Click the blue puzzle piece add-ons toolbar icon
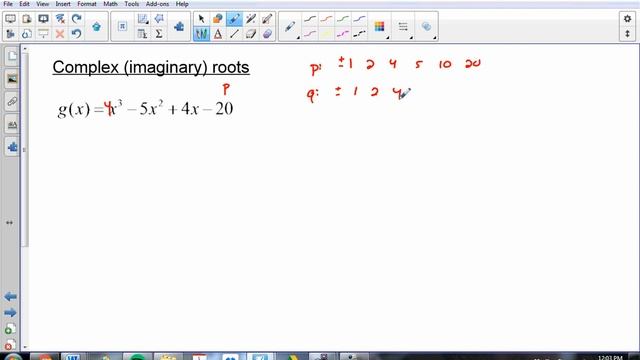This screenshot has height=360, width=640. coord(179,27)
